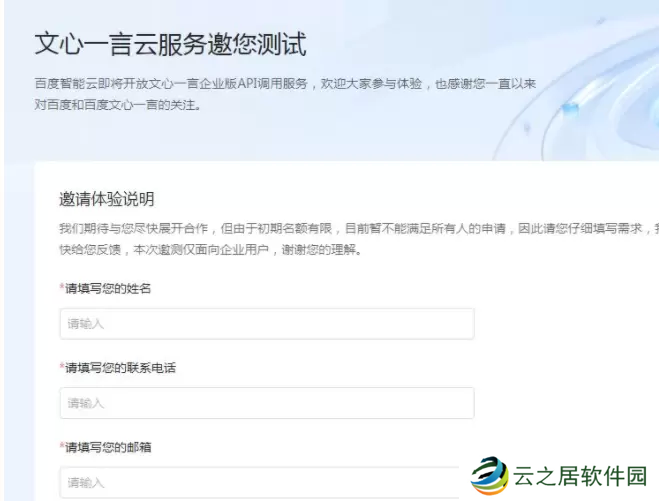Click the red asterisk before 请填写您的姓名
Image resolution: width=659 pixels, height=501 pixels.
tap(62, 289)
